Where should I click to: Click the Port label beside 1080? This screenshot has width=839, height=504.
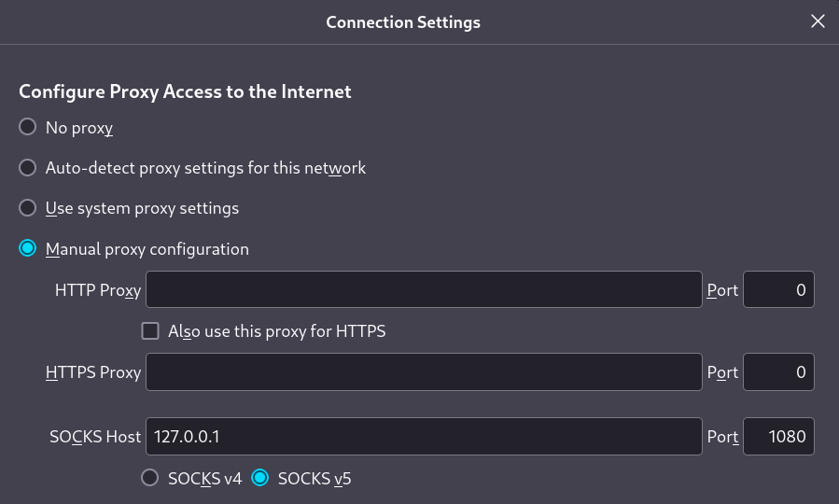coord(722,437)
